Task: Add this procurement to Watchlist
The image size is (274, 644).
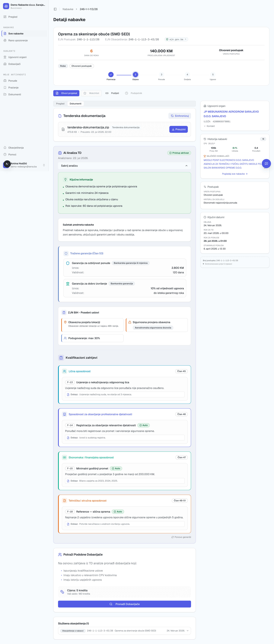Action: 91,93
